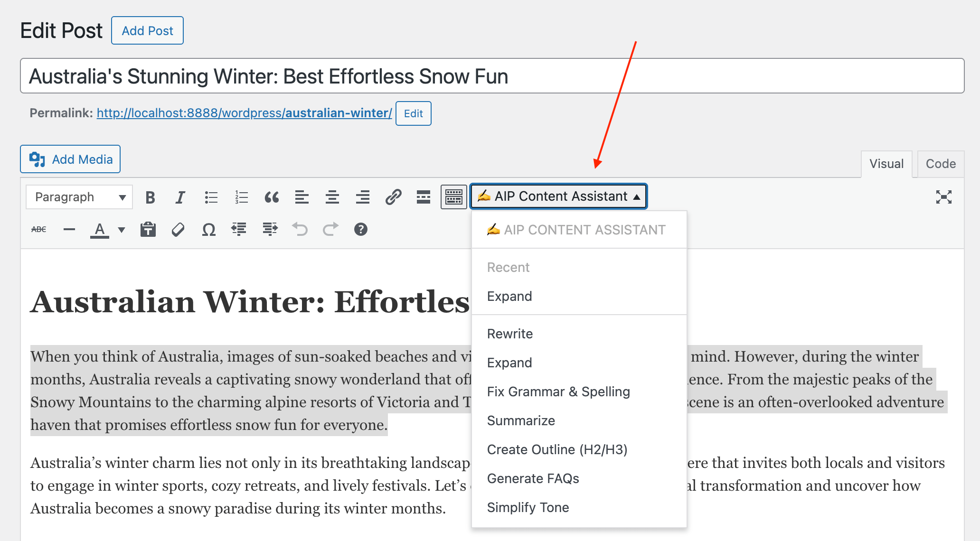980x541 pixels.
Task: Insert a numbered list
Action: tap(241, 197)
